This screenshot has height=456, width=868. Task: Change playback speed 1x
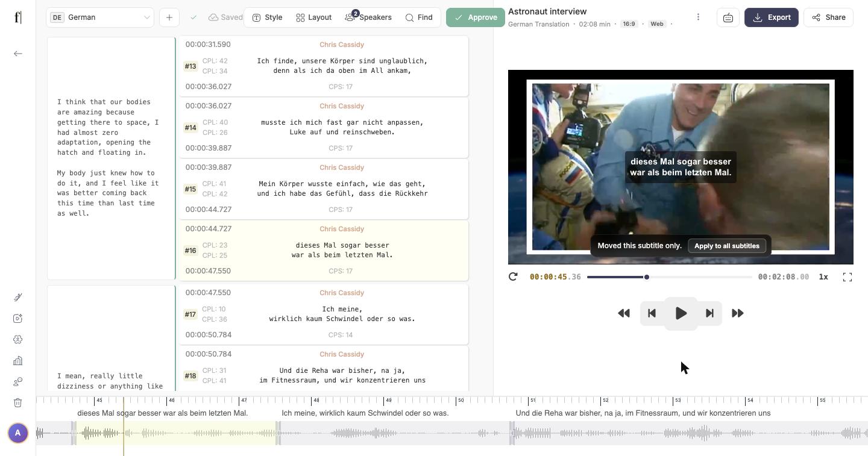[x=823, y=277]
